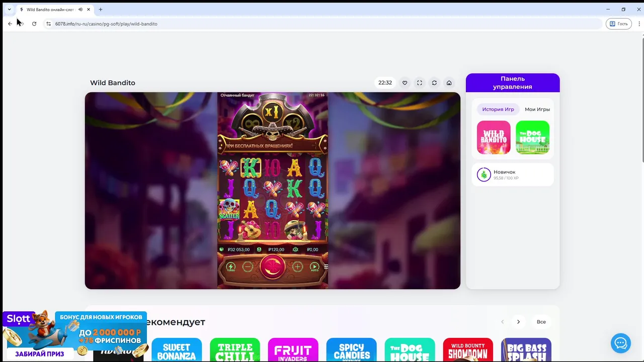Click the bet amount coin icon
The image size is (644, 362).
259,249
